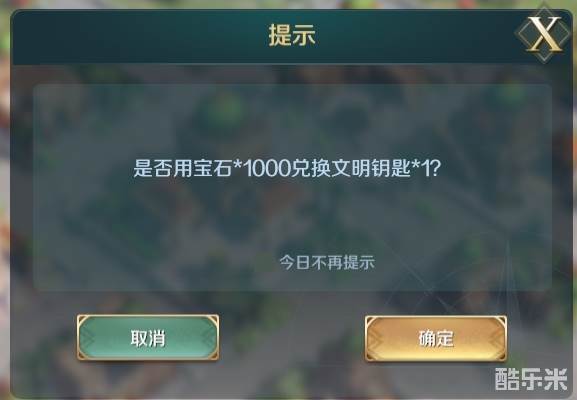Confirm exchanging gems for 文明钥匙
This screenshot has width=577, height=400.
tap(436, 338)
